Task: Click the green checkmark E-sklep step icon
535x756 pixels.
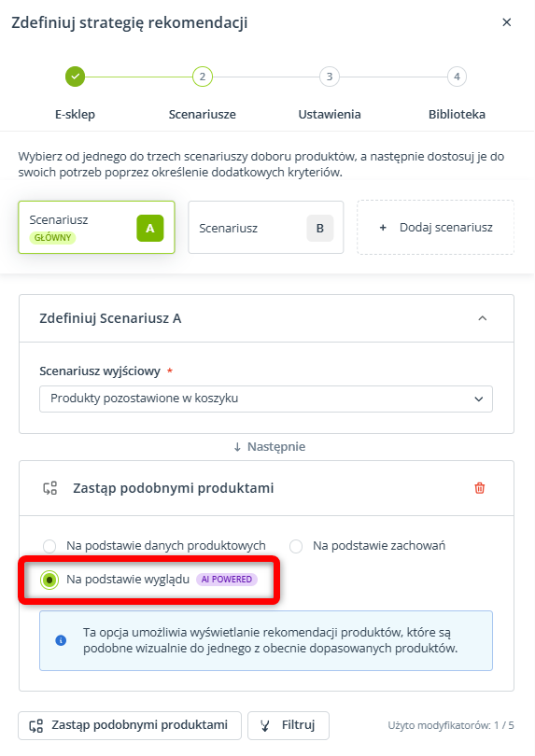Action: [76, 77]
